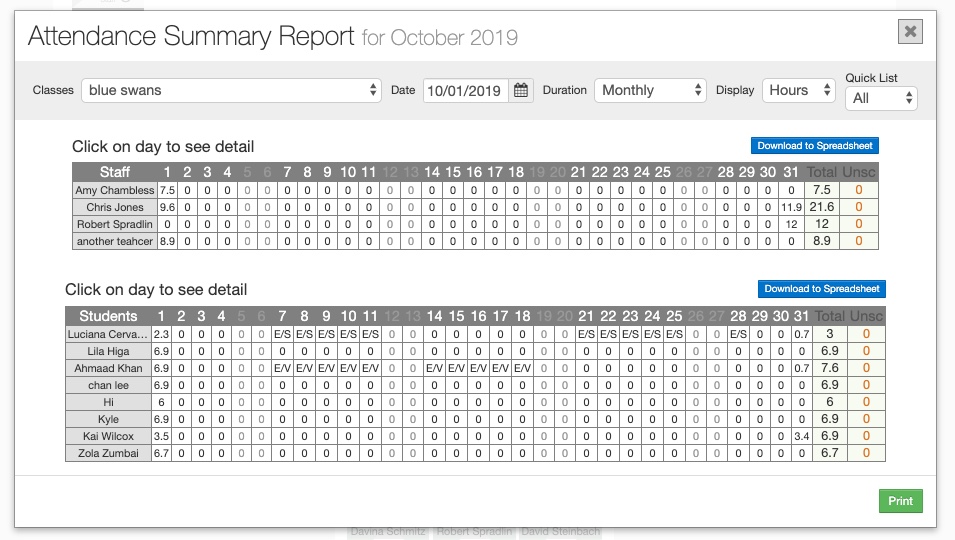Image resolution: width=955 pixels, height=540 pixels.
Task: Download students attendance to spreadsheet
Action: click(821, 289)
